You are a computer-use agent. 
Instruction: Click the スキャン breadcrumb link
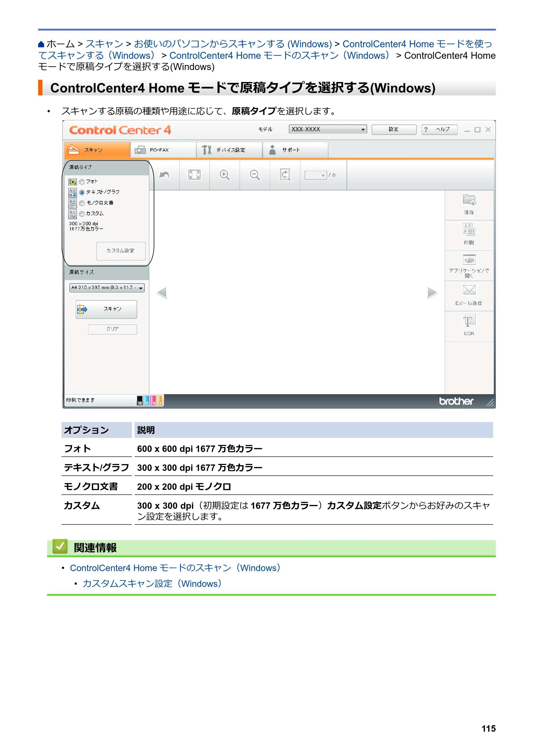pyautogui.click(x=104, y=44)
